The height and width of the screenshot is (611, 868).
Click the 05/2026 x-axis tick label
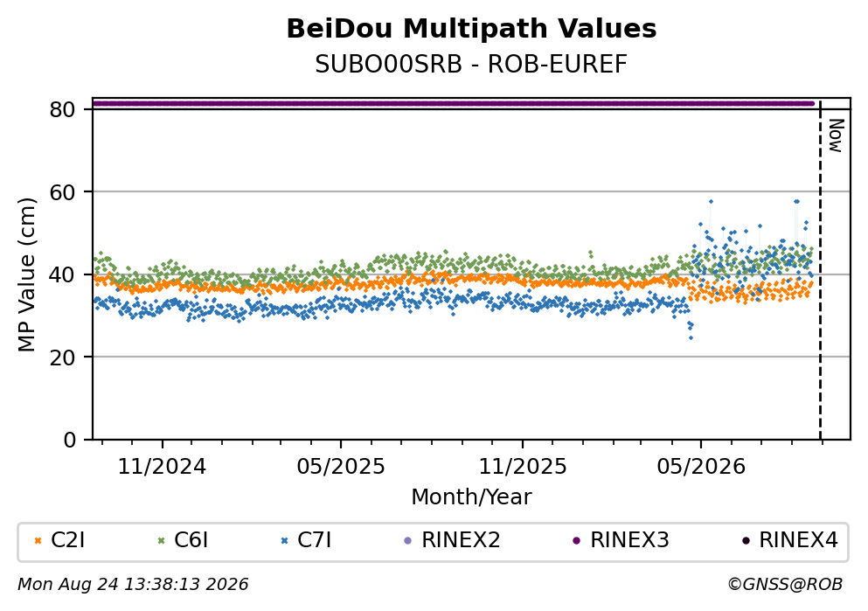click(x=701, y=467)
